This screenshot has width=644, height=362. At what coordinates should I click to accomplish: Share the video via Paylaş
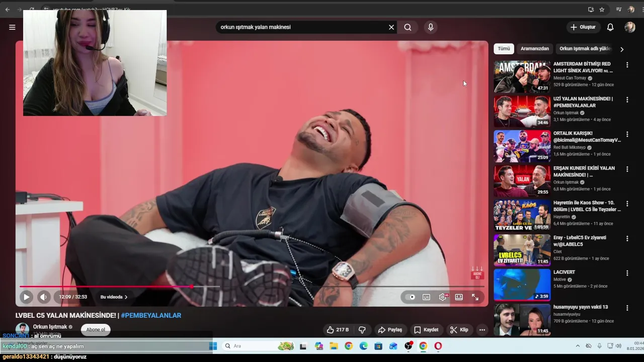[390, 330]
